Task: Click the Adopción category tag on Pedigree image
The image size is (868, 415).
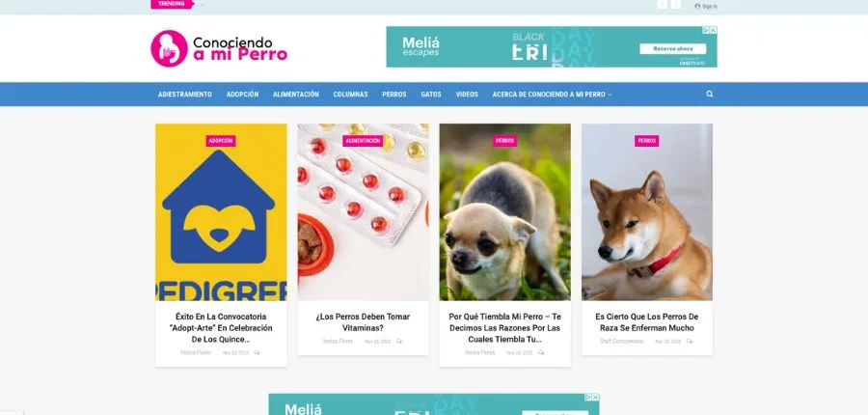Action: pos(221,141)
